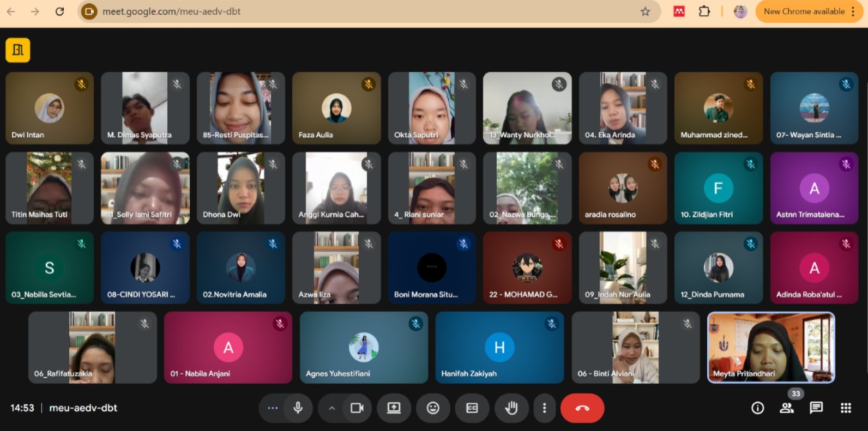The image size is (868, 431).
Task: Click New Chrome available update button
Action: [804, 11]
